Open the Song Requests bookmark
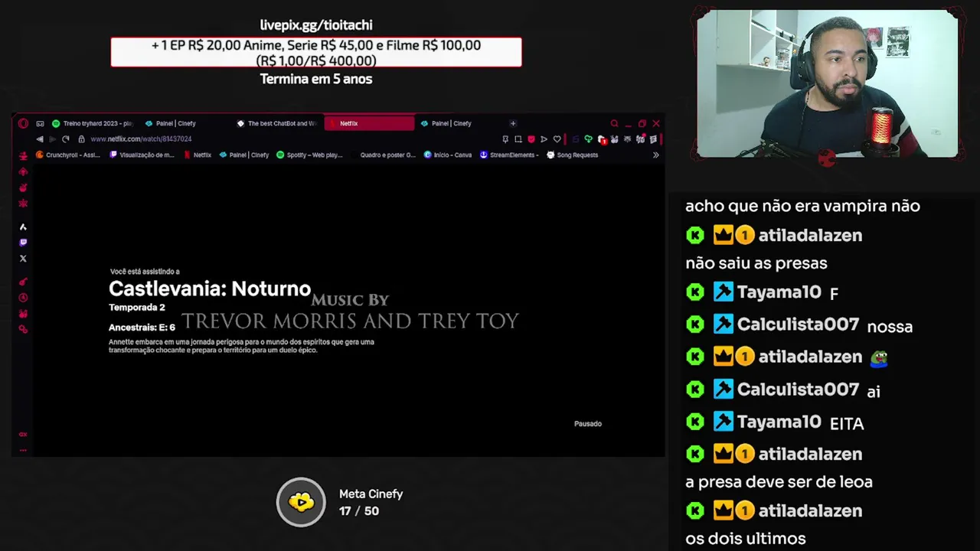Image resolution: width=980 pixels, height=551 pixels. point(572,155)
